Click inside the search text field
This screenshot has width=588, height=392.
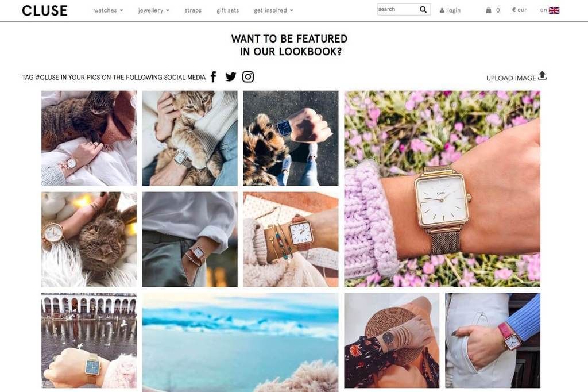(x=397, y=9)
